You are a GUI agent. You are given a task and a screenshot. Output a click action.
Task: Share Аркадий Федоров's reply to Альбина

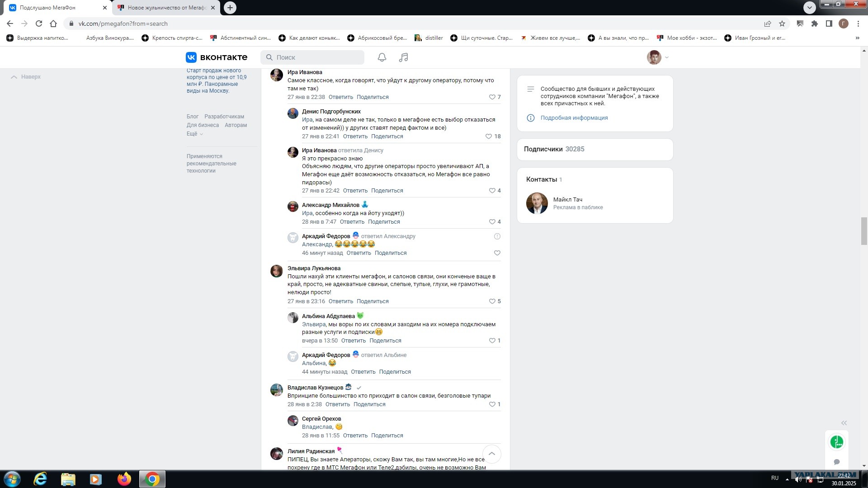tap(395, 372)
